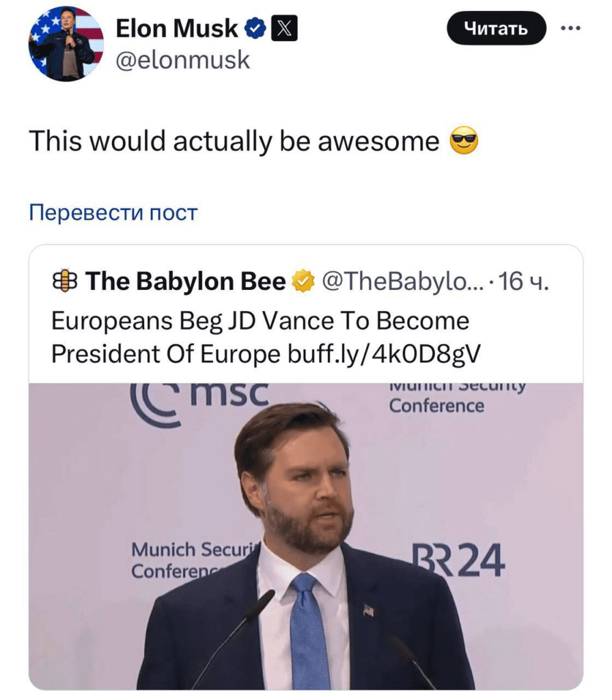Click the blue verified checkmark badge
The height and width of the screenshot is (700, 612).
(255, 28)
